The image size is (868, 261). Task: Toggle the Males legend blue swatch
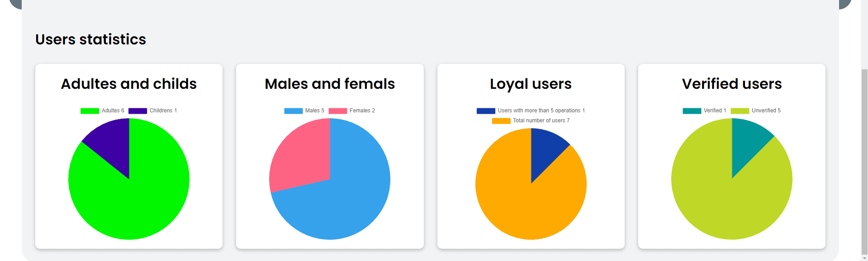(293, 111)
